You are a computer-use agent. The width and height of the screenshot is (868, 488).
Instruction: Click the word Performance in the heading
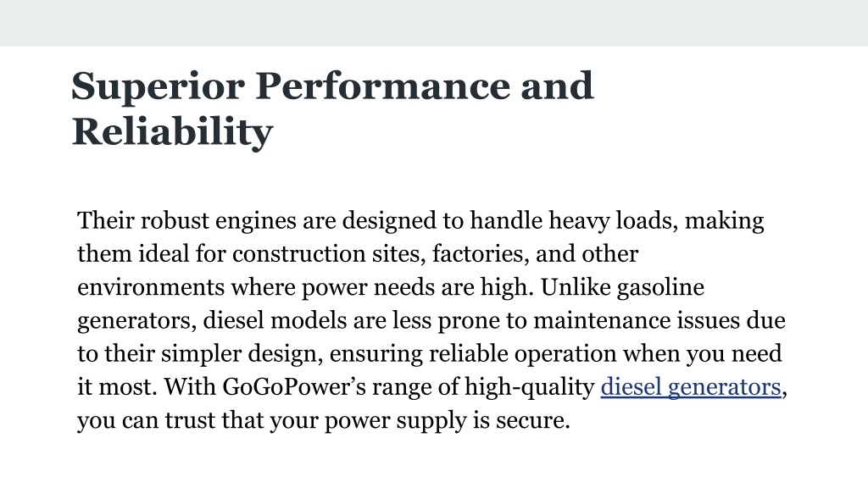[382, 86]
